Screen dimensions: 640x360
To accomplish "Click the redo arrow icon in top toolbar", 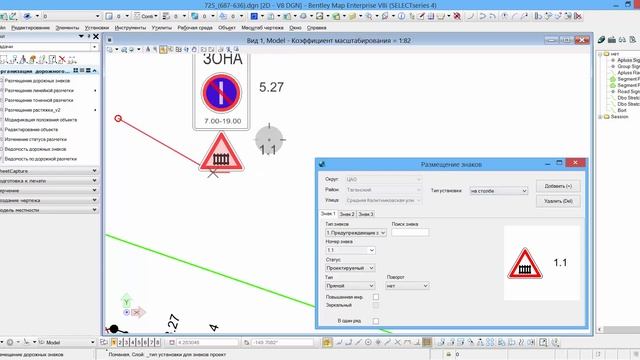I will (x=493, y=16).
